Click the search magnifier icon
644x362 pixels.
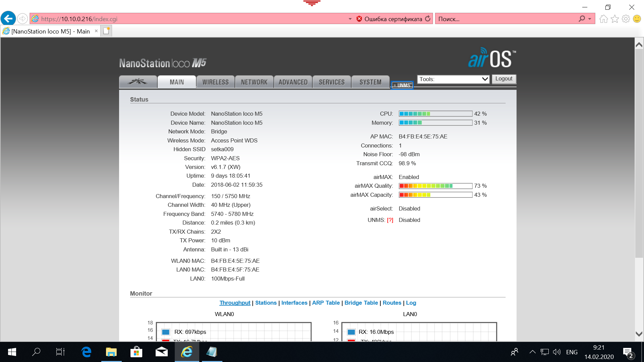[x=582, y=19]
